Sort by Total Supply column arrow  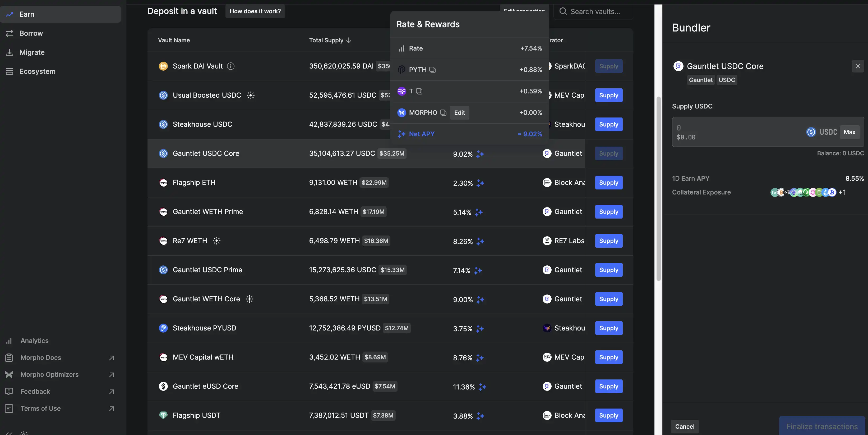(349, 40)
